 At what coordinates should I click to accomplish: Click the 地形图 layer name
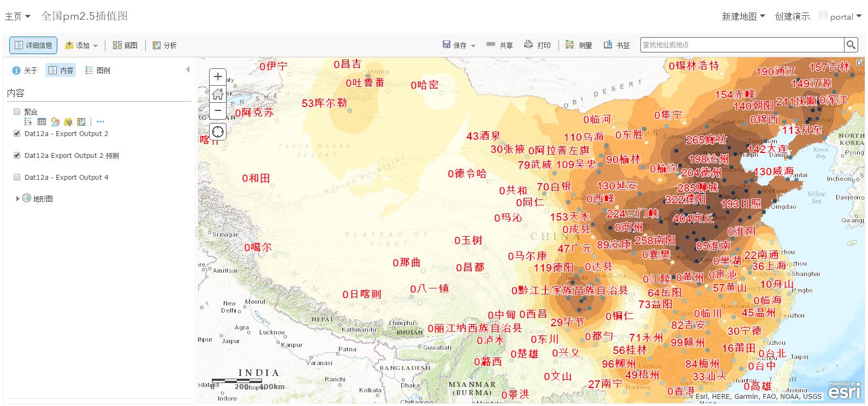43,198
